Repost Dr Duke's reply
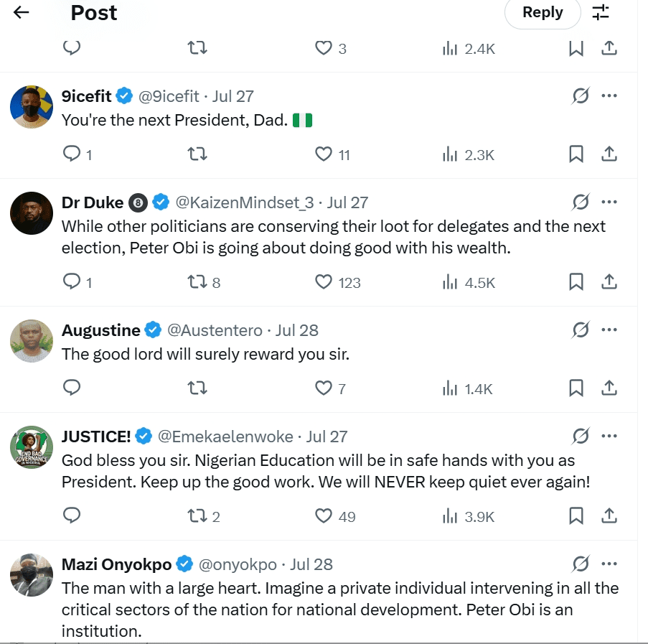The image size is (648, 644). (x=197, y=282)
